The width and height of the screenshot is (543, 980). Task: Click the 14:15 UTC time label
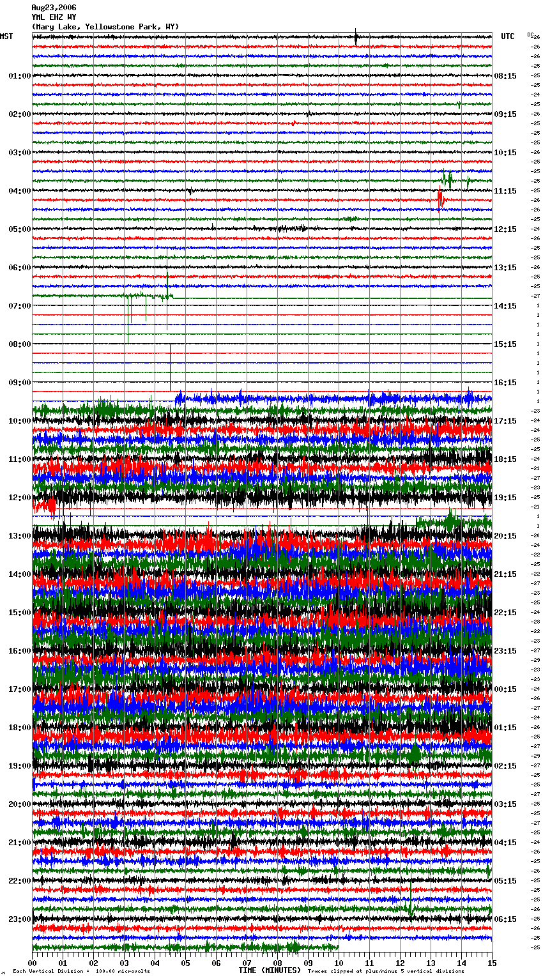point(505,306)
